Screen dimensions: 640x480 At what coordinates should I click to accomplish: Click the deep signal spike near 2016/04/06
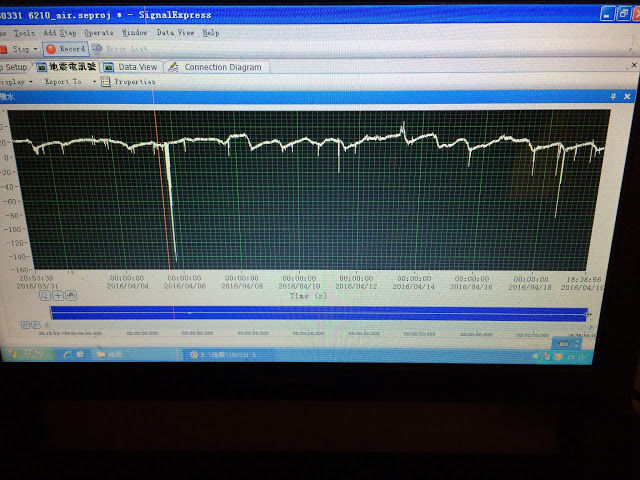[x=171, y=204]
